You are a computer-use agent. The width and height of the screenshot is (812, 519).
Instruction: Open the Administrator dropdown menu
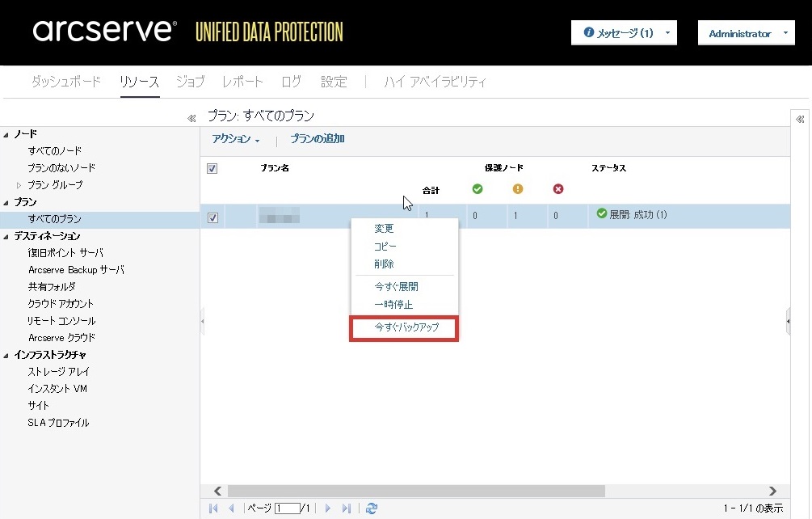click(747, 33)
